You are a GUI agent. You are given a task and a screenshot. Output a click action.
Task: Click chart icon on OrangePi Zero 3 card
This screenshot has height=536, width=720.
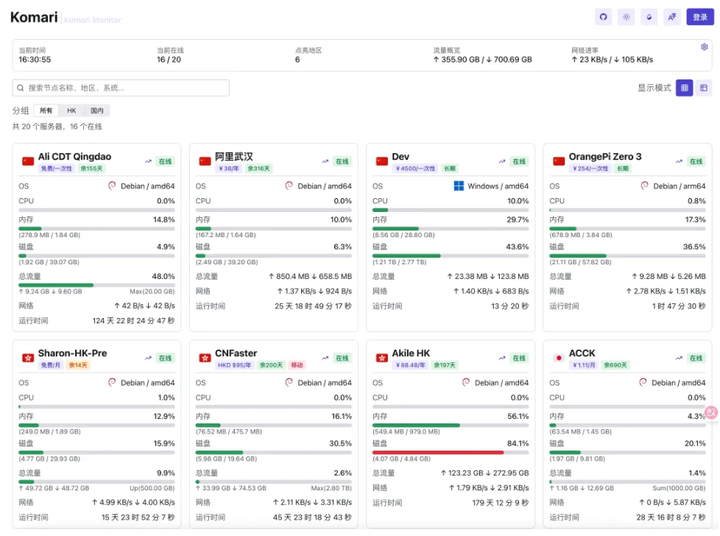point(679,160)
